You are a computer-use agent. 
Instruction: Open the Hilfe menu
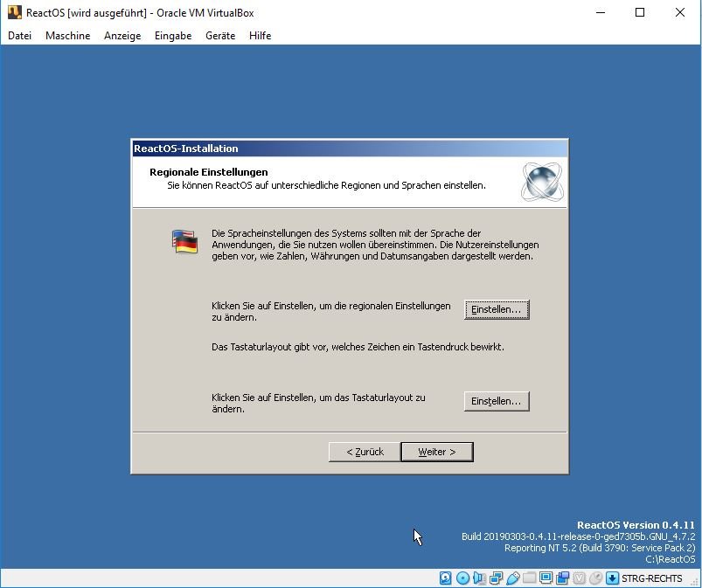pos(261,36)
